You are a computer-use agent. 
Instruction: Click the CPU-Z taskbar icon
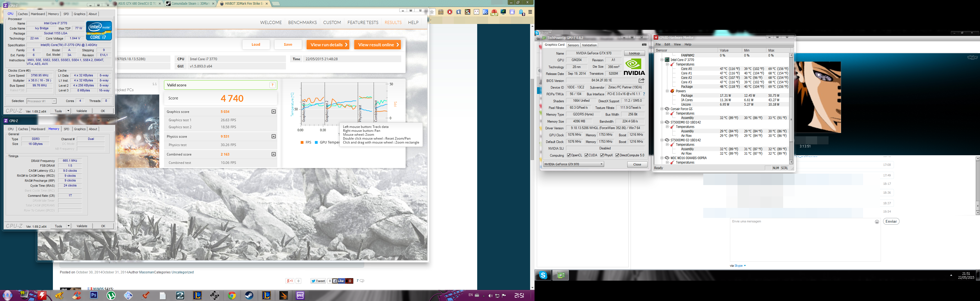[x=300, y=295]
